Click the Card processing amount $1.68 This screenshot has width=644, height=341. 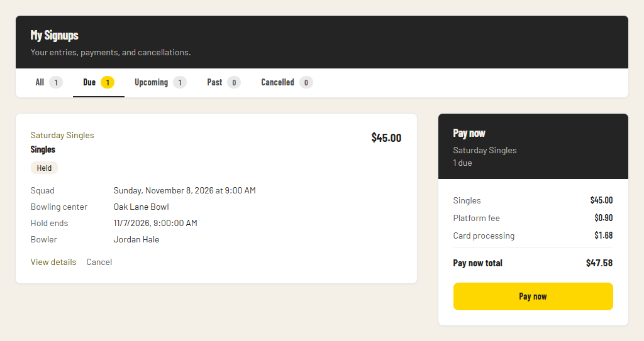pyautogui.click(x=604, y=235)
